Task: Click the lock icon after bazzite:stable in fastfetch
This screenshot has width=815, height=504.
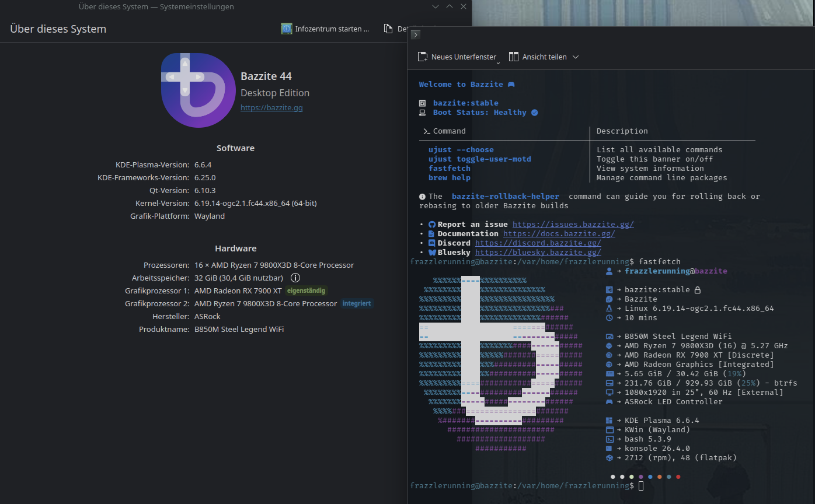Action: pos(697,290)
